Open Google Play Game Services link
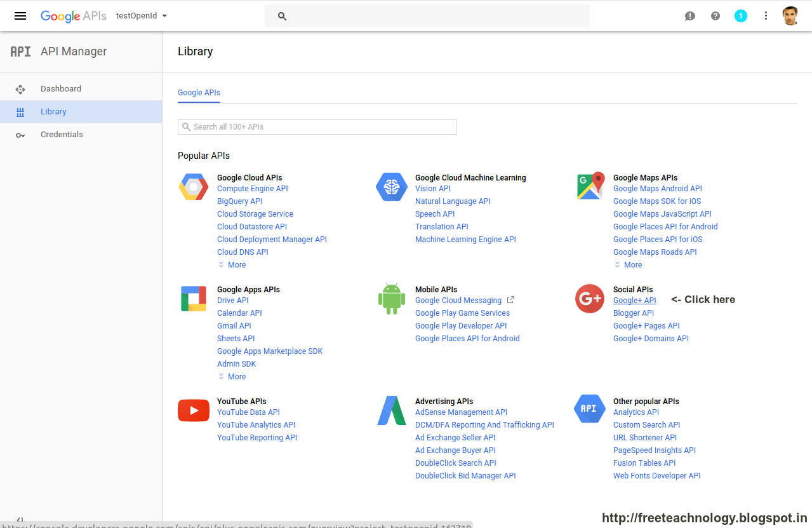 tap(462, 313)
